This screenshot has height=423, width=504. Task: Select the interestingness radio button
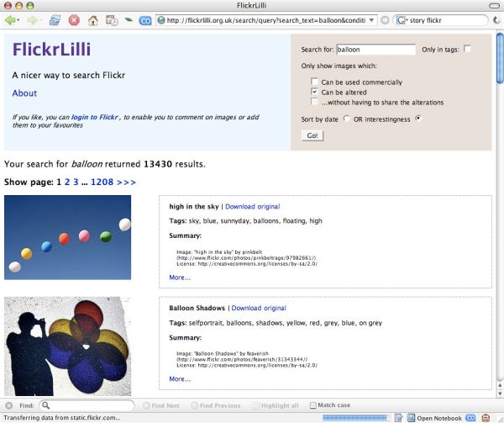418,119
